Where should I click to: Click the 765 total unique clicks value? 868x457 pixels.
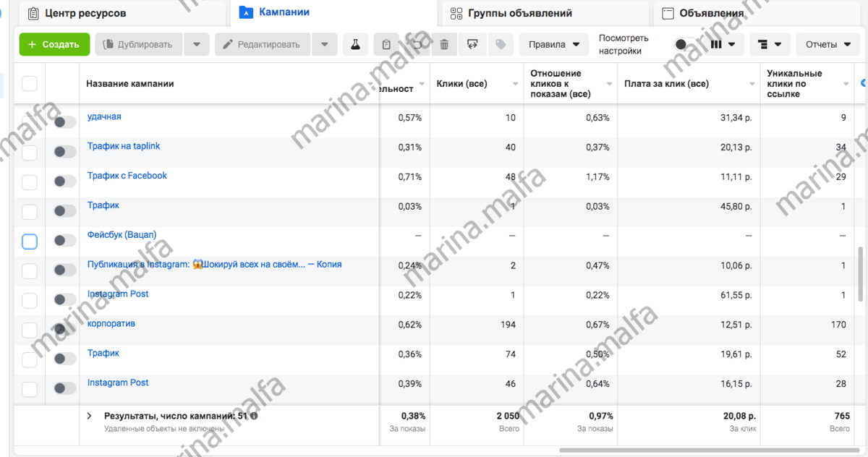point(841,416)
